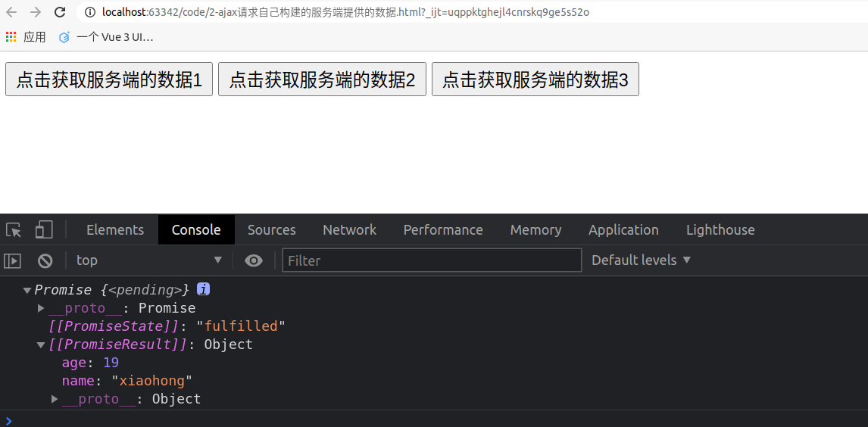Viewport: 868px width, 427px height.
Task: Open the Sources tab
Action: [x=271, y=229]
